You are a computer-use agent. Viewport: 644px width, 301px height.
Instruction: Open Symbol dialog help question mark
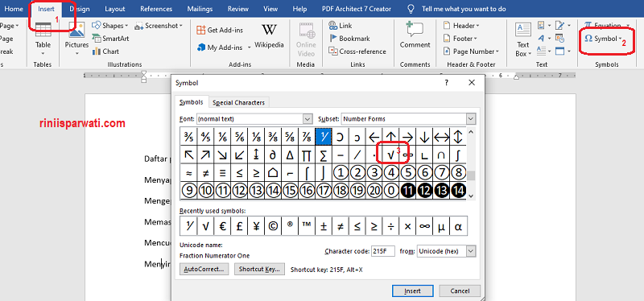coord(447,83)
